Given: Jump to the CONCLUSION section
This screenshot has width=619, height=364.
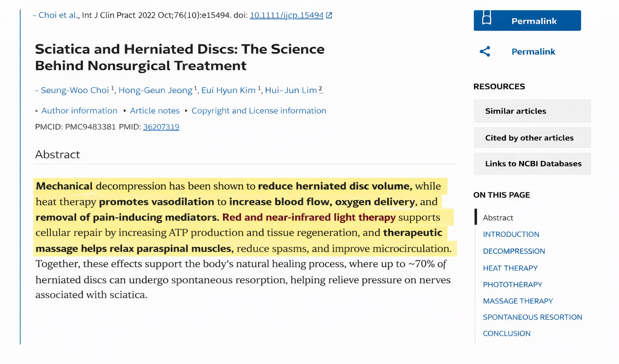Looking at the screenshot, I should click(507, 334).
